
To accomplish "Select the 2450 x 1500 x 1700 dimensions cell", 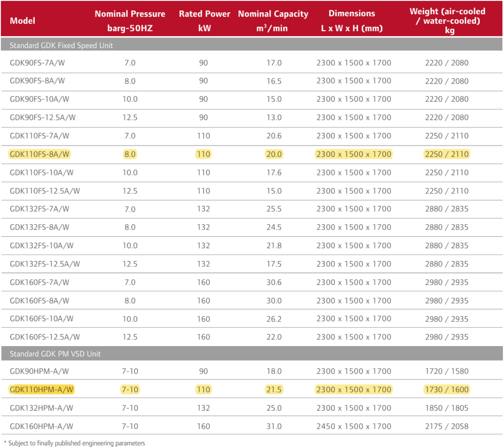I will coord(354,426).
